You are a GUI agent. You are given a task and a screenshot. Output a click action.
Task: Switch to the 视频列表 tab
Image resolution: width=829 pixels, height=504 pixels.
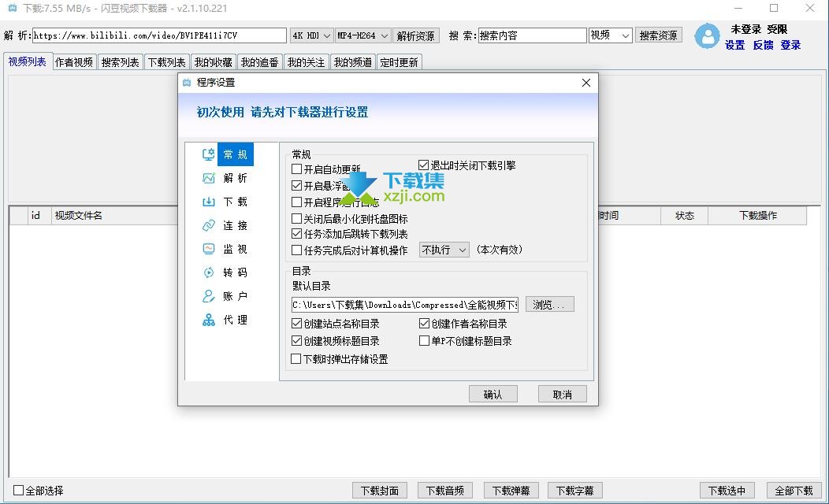[27, 61]
